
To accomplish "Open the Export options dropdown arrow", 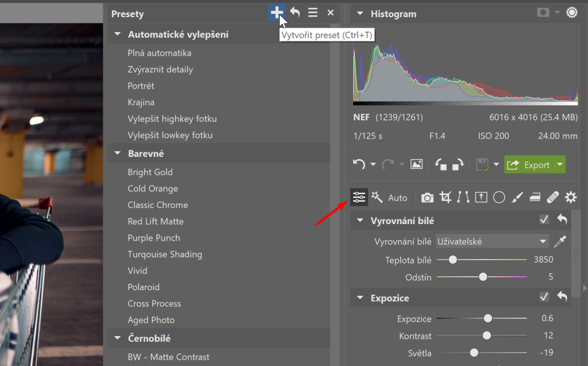I will (x=560, y=164).
